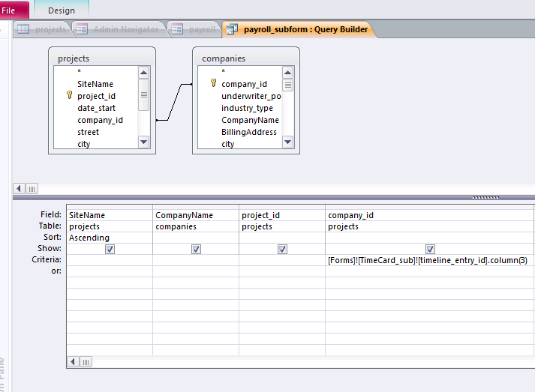Toggle Show checkbox for company_id column
The height and width of the screenshot is (392, 535).
[x=430, y=249]
